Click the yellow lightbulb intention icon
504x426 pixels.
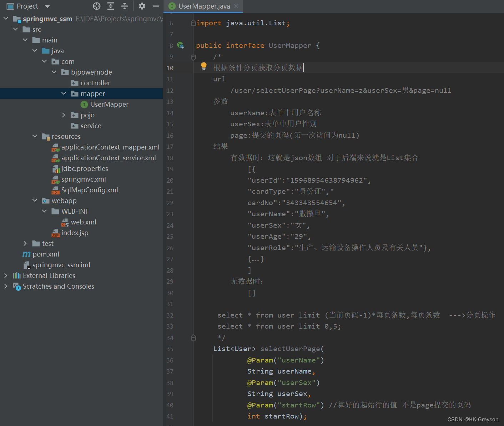[x=204, y=66]
